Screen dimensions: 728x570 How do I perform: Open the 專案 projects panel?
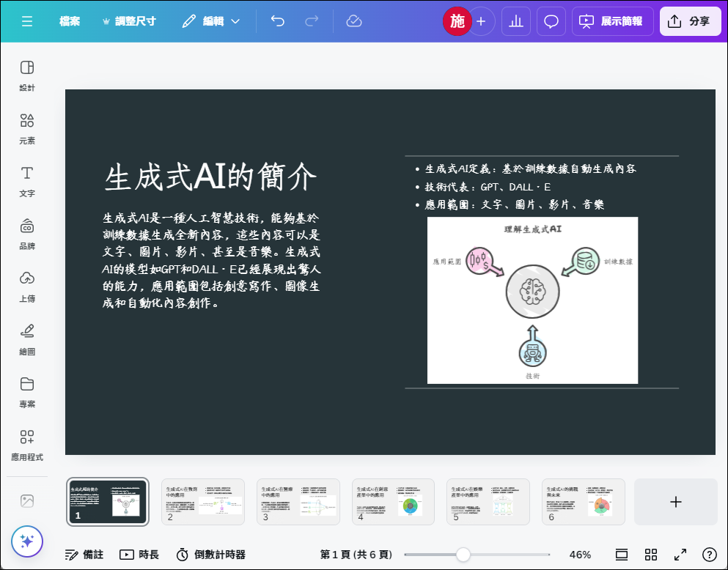click(x=27, y=392)
